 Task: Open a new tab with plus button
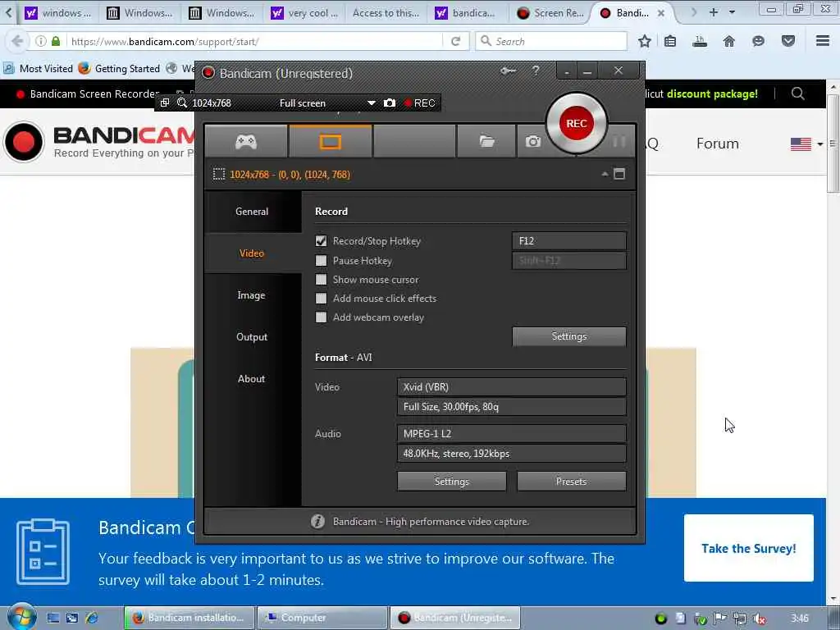click(x=713, y=11)
